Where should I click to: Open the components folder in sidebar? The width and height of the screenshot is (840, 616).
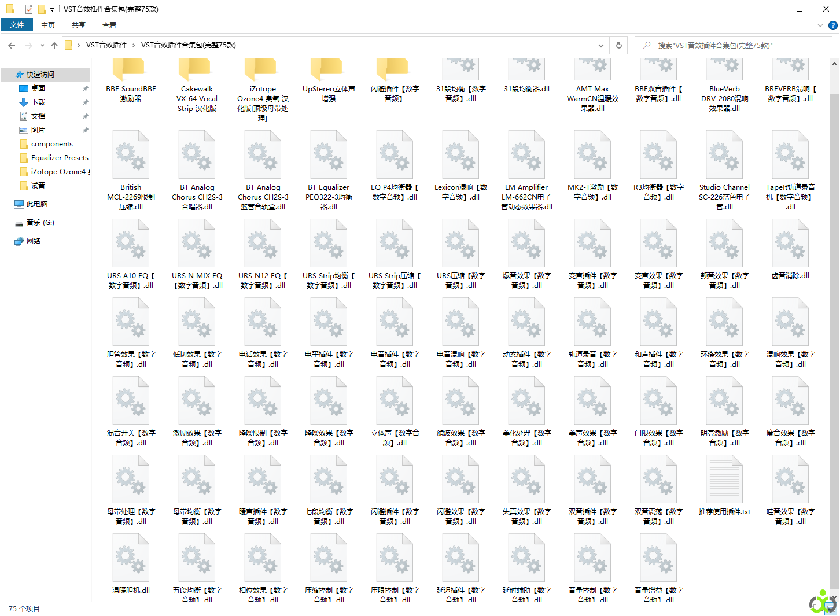click(45, 144)
